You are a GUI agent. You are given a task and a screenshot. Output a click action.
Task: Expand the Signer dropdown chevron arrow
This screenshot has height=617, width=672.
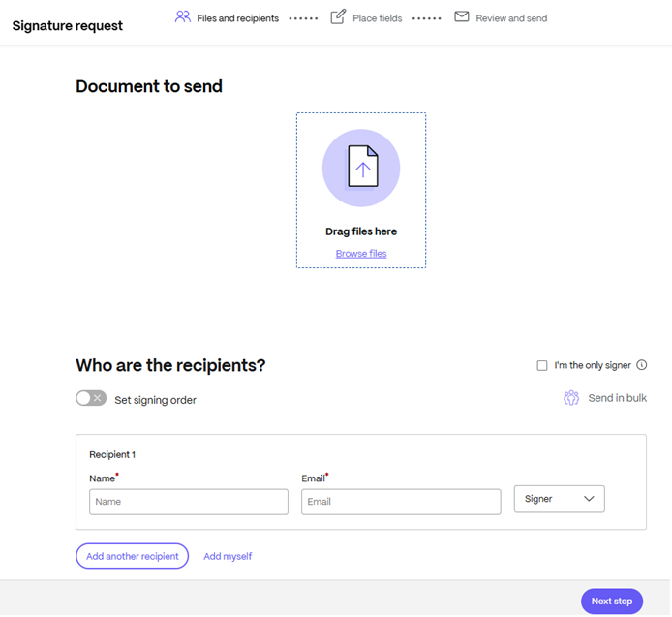tap(589, 499)
